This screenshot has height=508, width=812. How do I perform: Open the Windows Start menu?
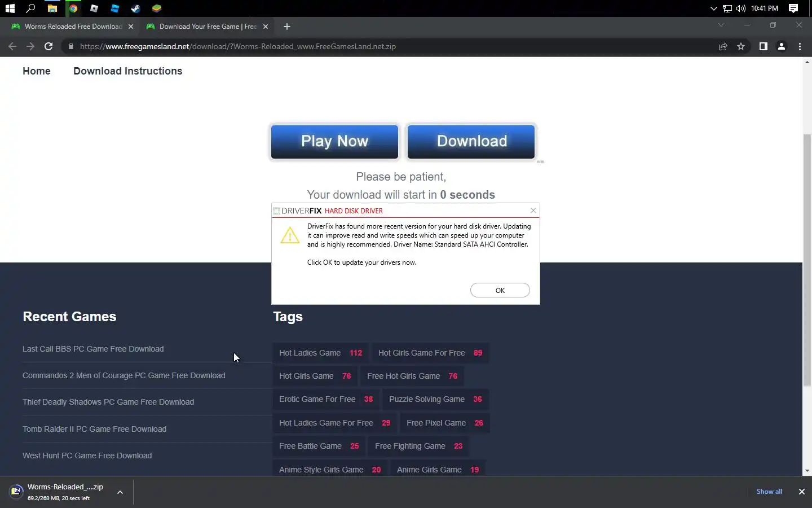pyautogui.click(x=10, y=8)
